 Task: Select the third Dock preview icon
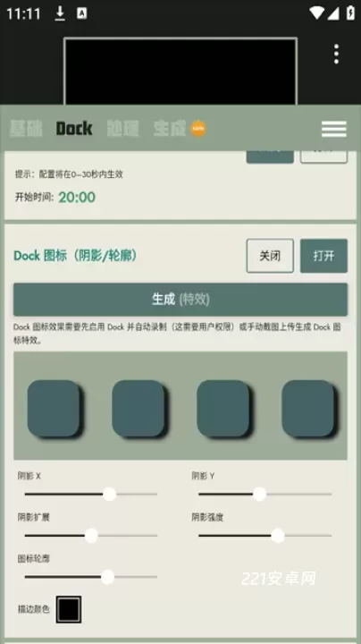pyautogui.click(x=222, y=408)
